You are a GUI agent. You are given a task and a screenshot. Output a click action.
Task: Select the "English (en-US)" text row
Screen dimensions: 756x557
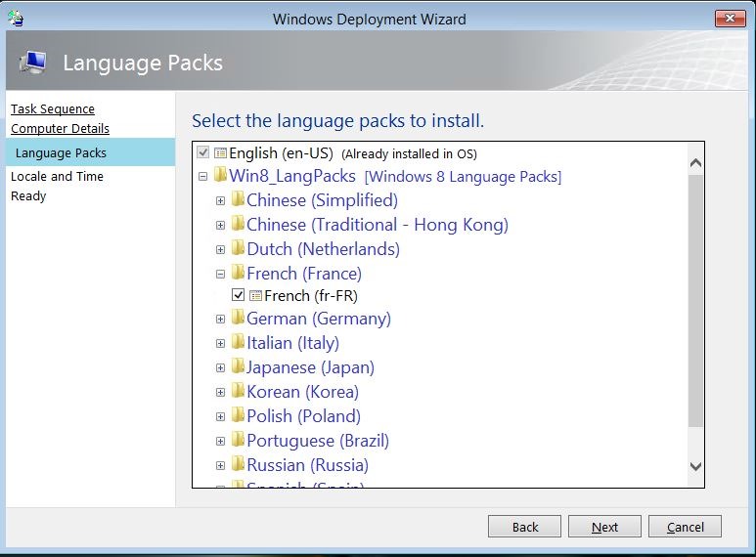point(281,153)
